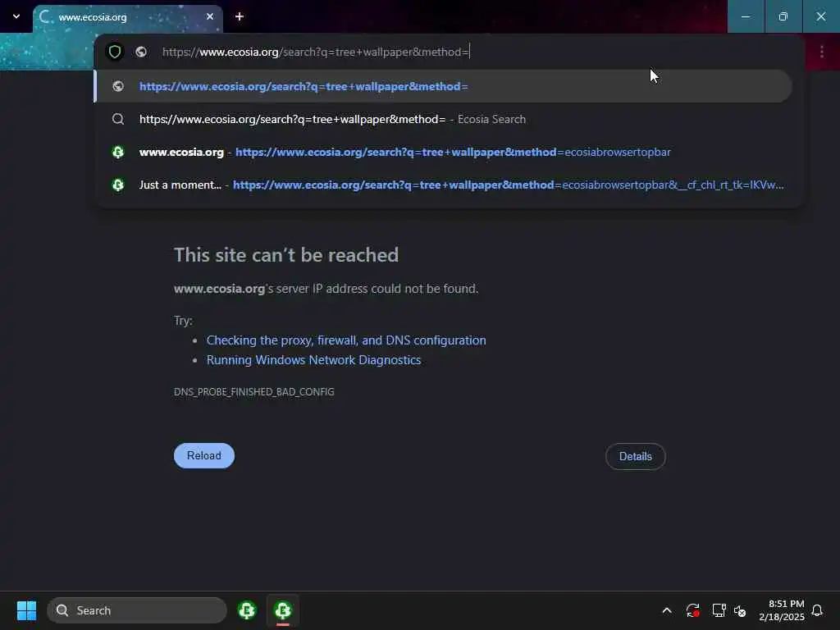Click the Details button

tap(636, 456)
